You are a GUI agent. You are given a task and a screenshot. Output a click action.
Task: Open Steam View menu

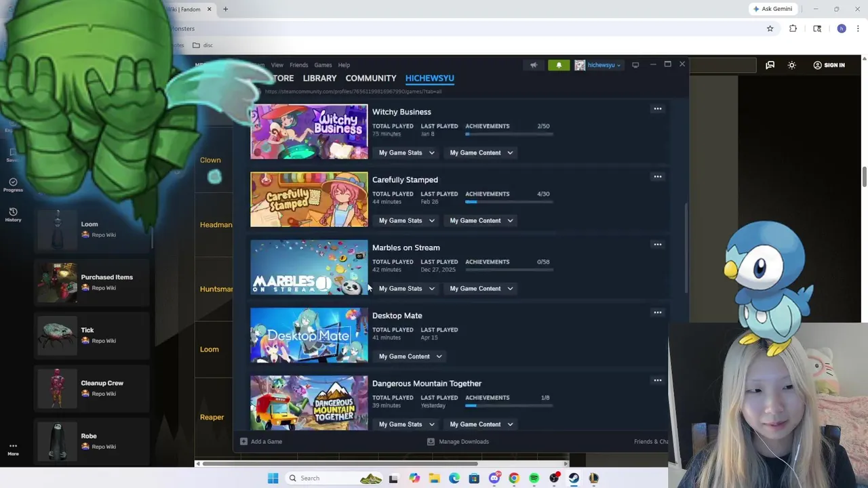277,65
